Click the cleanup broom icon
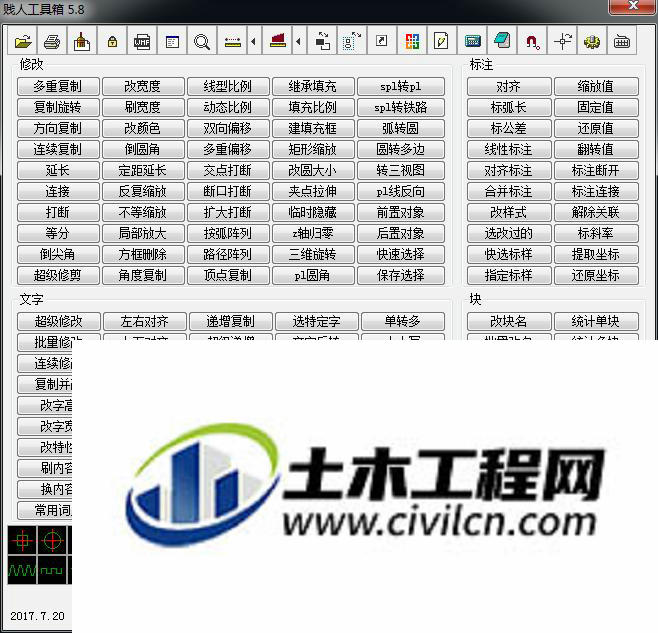 (x=82, y=41)
